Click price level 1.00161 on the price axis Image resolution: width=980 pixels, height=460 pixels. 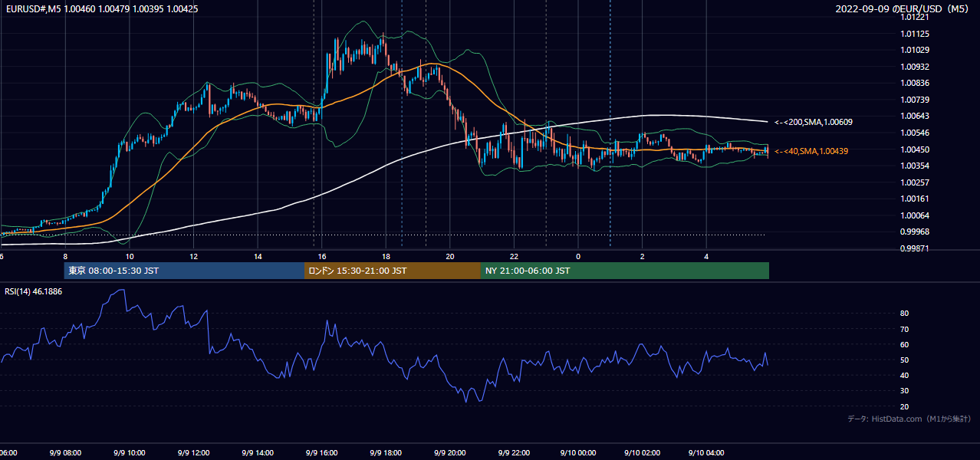point(914,199)
